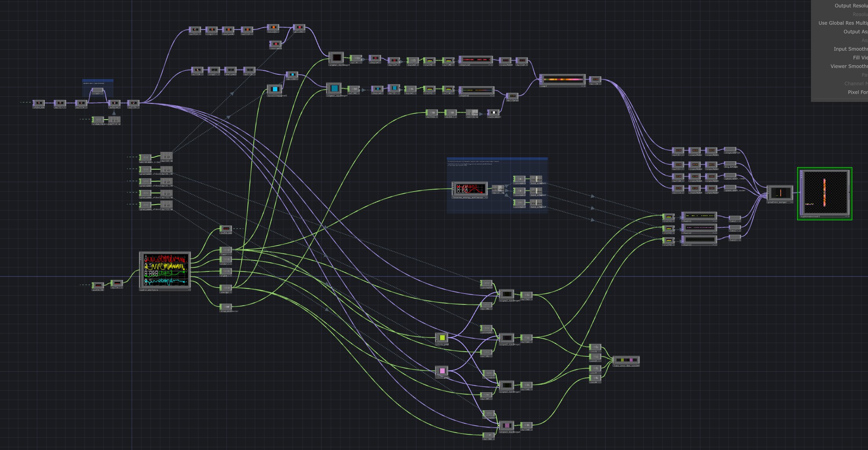Viewport: 868px width, 450px height.
Task: Select the signal_toimage1 node
Action: pos(506,295)
